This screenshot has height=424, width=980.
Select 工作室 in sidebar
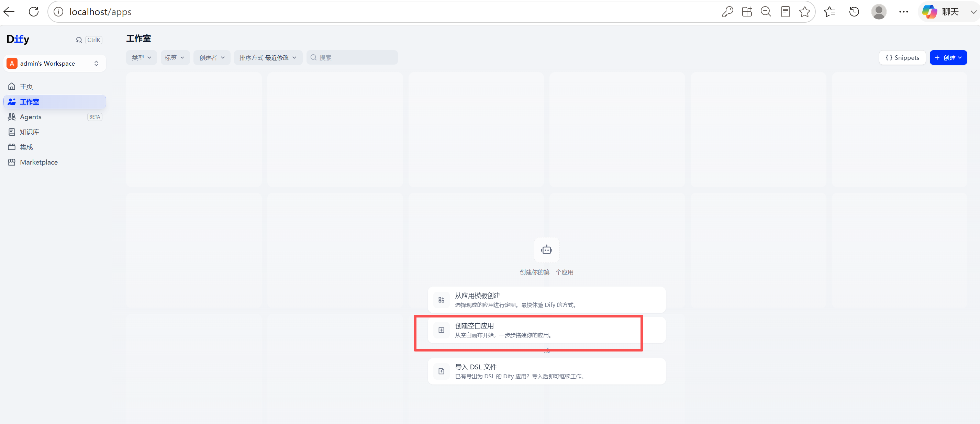[x=55, y=102]
